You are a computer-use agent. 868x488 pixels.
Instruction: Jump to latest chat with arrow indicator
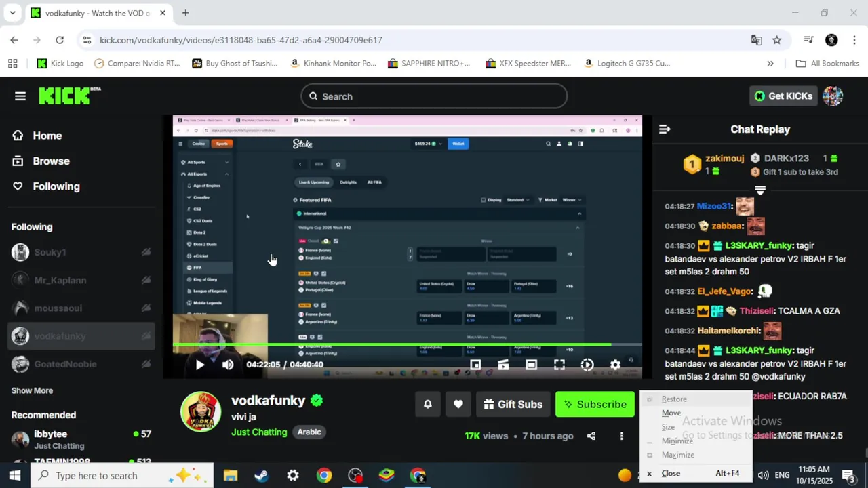pos(760,190)
